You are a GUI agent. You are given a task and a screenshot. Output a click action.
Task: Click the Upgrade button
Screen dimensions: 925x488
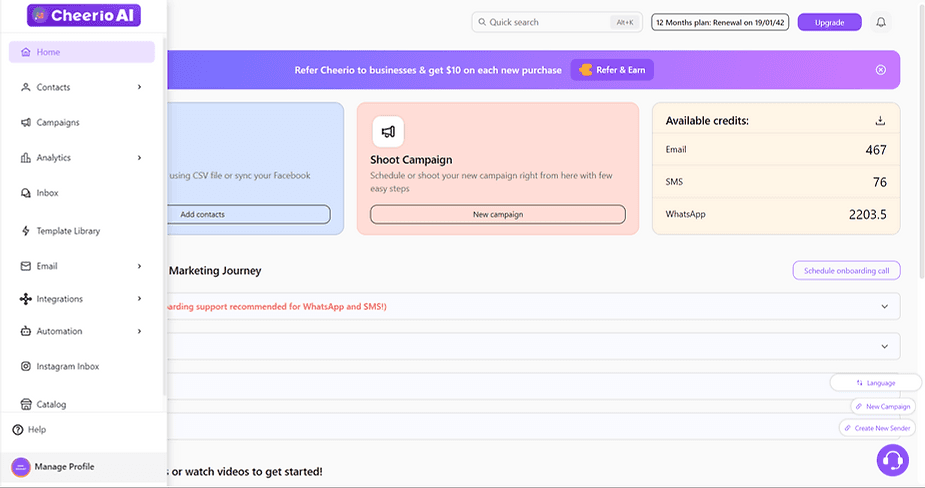[829, 22]
